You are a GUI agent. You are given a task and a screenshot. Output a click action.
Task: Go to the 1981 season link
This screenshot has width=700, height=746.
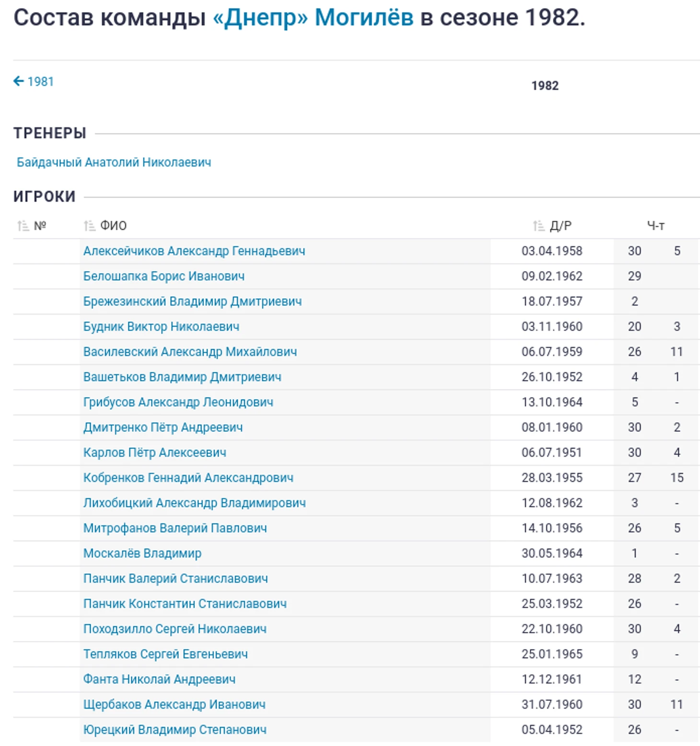pyautogui.click(x=40, y=82)
